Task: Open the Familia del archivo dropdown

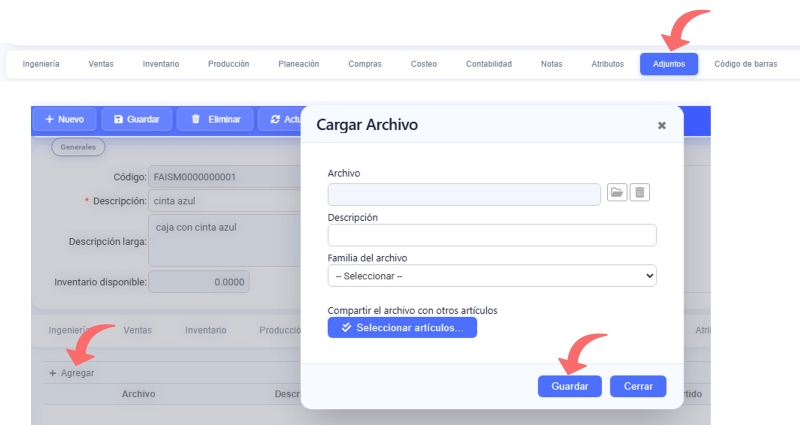Action: (491, 276)
